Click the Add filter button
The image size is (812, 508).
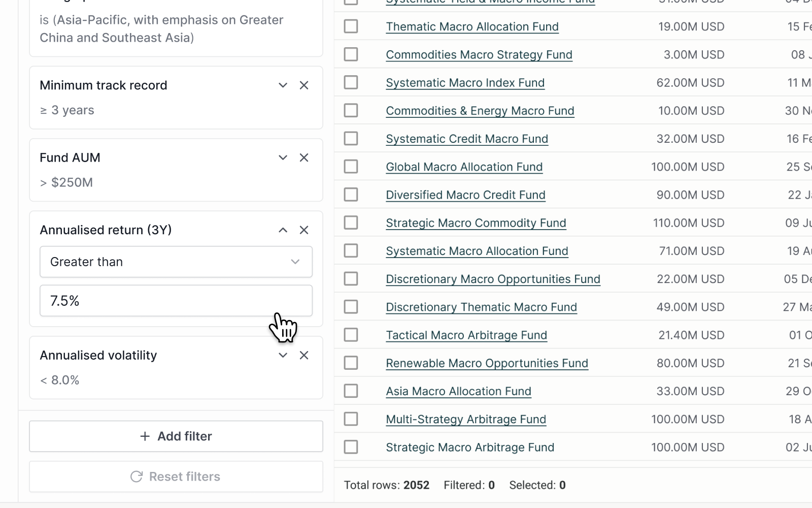(176, 436)
